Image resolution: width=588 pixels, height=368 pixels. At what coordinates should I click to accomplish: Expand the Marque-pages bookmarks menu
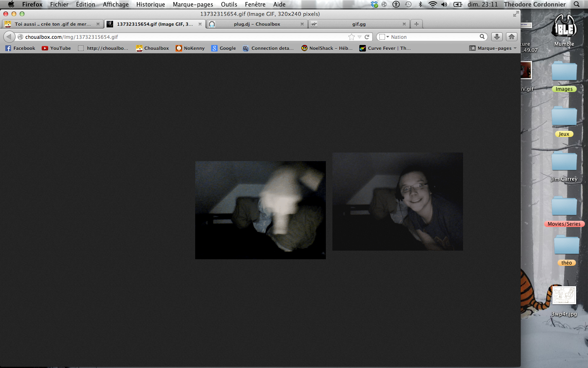(x=493, y=48)
